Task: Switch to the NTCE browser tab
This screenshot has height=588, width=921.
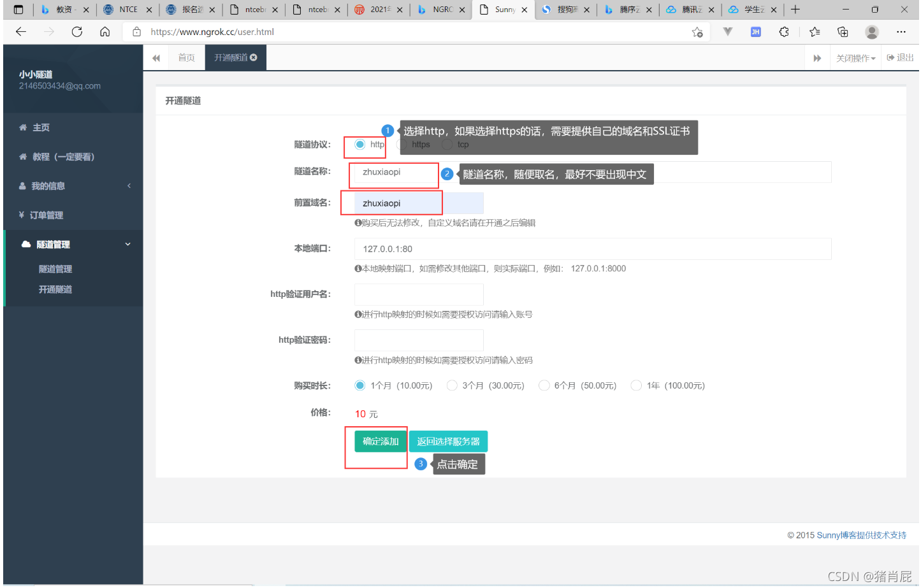Action: [129, 10]
